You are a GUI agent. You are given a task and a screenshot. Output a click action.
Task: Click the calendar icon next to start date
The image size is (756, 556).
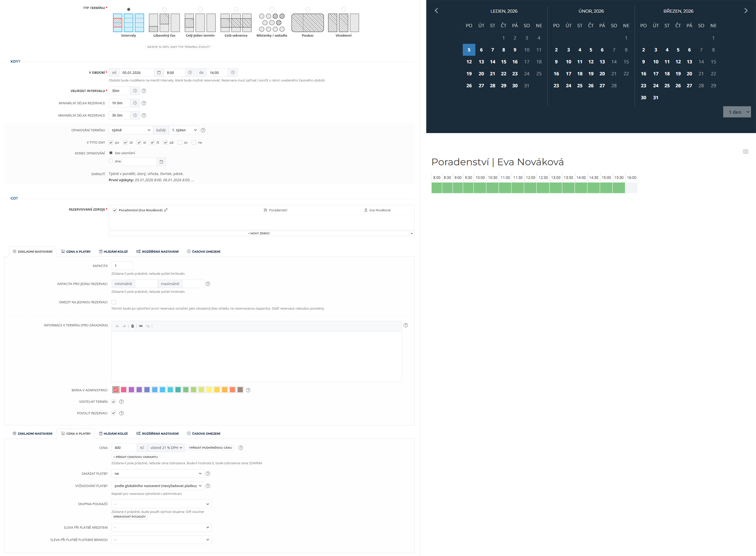point(159,73)
